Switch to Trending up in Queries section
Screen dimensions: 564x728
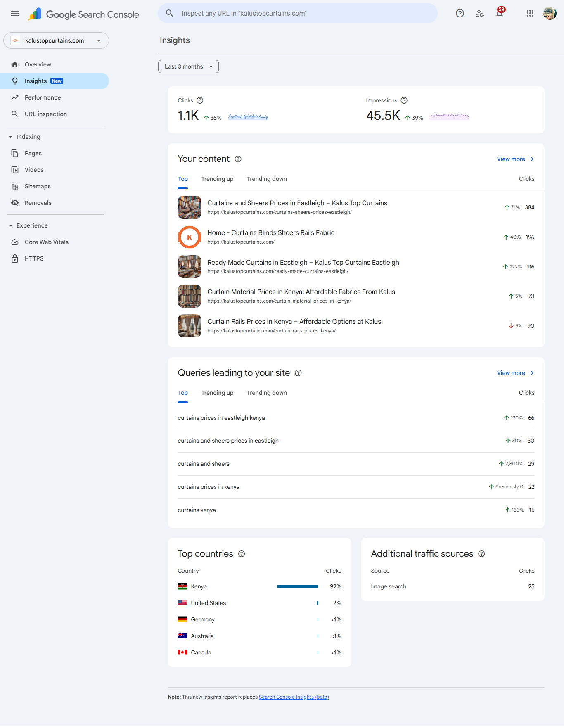tap(217, 393)
